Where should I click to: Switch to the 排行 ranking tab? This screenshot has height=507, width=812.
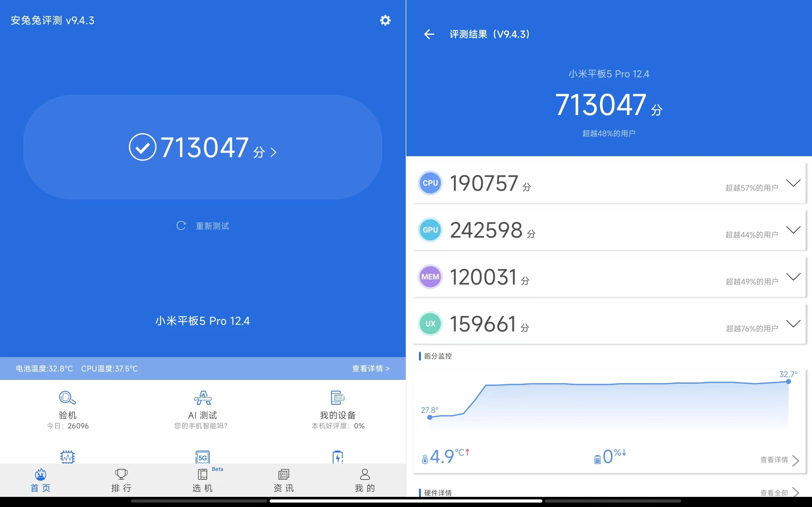[x=121, y=480]
